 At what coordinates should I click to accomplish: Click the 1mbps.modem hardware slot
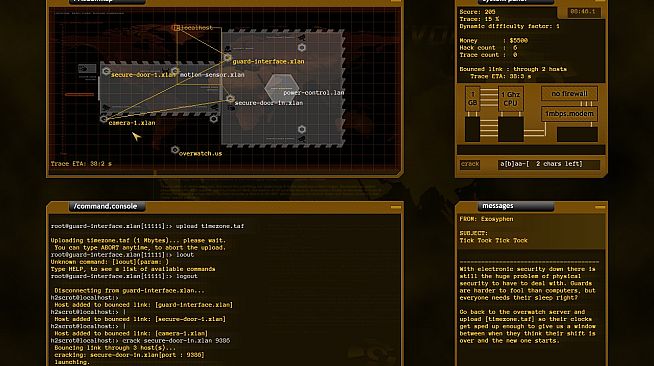pos(569,113)
